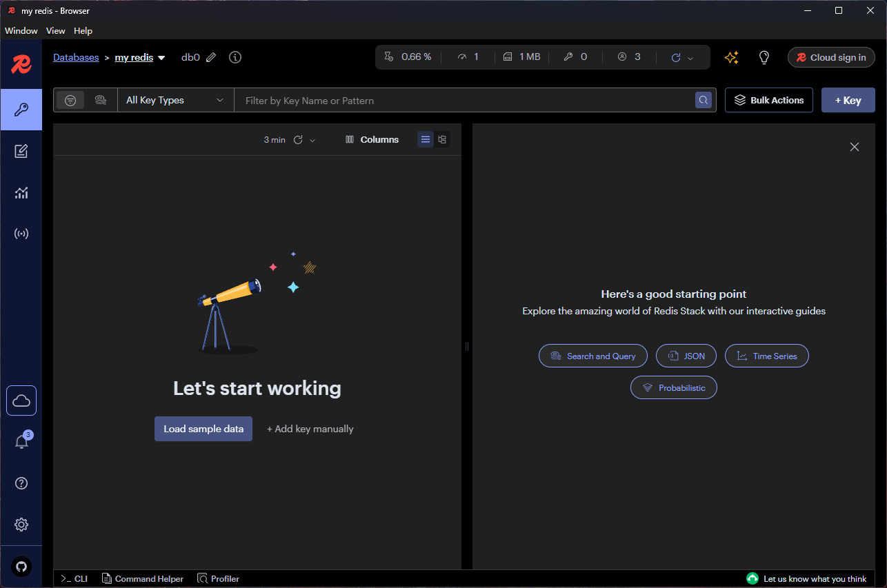This screenshot has height=588, width=887.
Task: Show database info icon
Action: coord(235,57)
